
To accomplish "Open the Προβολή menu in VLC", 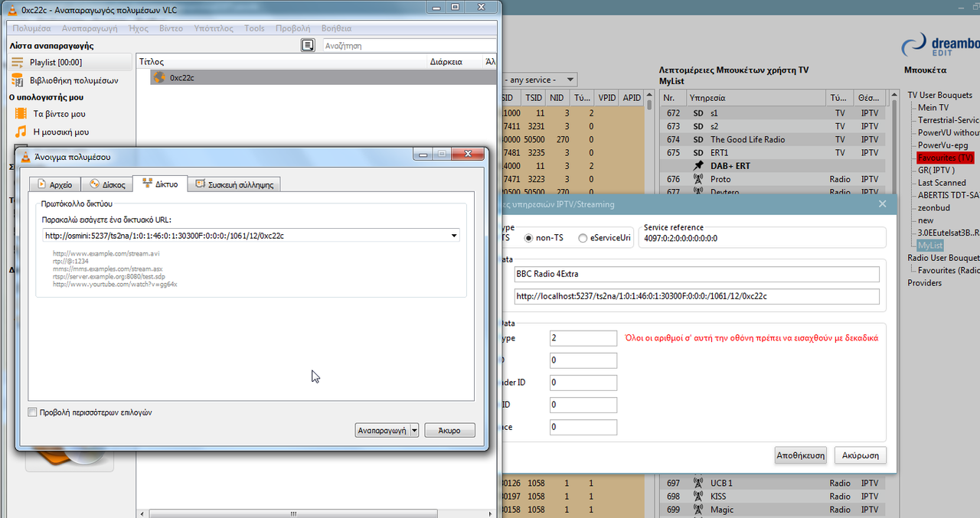I will click(293, 28).
